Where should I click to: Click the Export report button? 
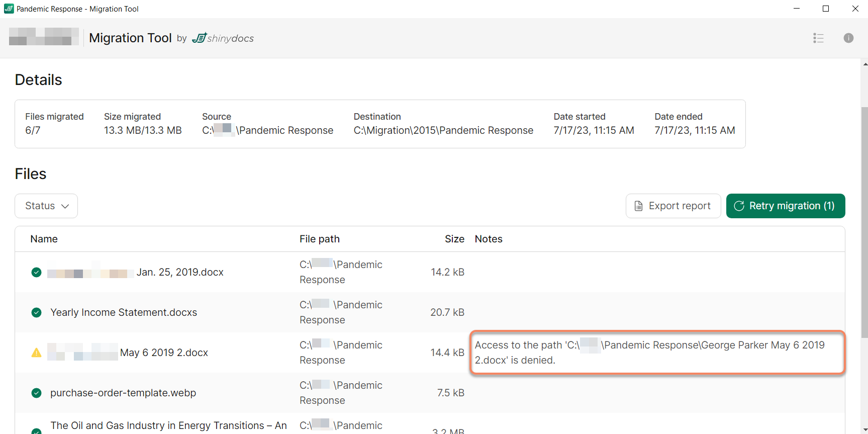click(x=673, y=206)
